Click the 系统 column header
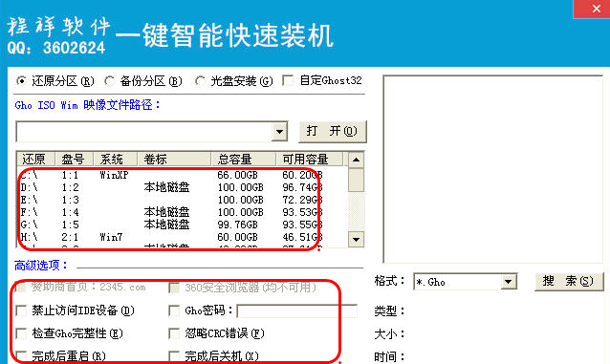Image resolution: width=610 pixels, height=364 pixels. [x=116, y=159]
